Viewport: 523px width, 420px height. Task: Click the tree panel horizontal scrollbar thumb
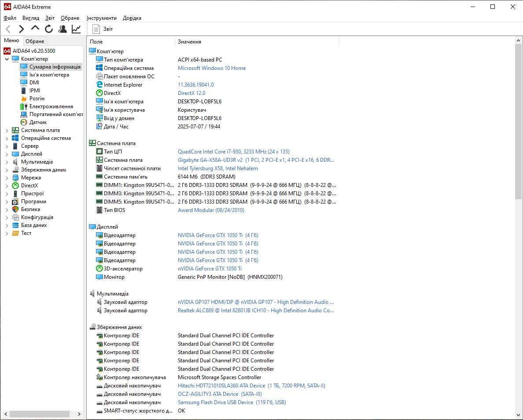click(40, 414)
